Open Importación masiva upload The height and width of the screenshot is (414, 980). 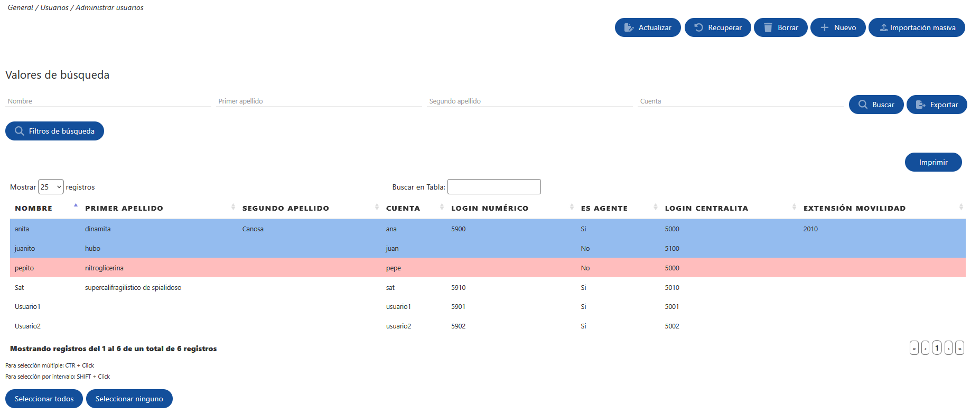[x=917, y=27]
